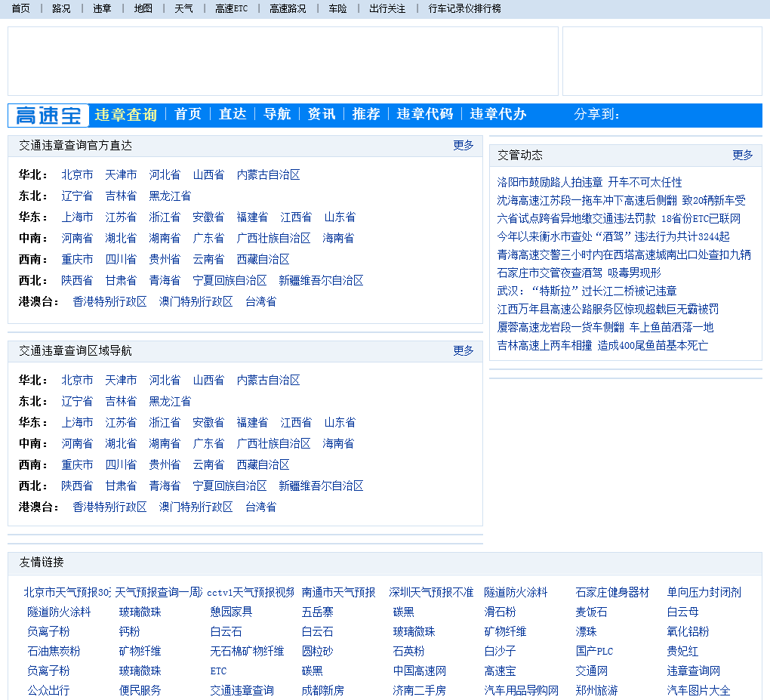Open 广西壮族自治区 in the 官方直达 panel
770x700 pixels.
point(273,239)
